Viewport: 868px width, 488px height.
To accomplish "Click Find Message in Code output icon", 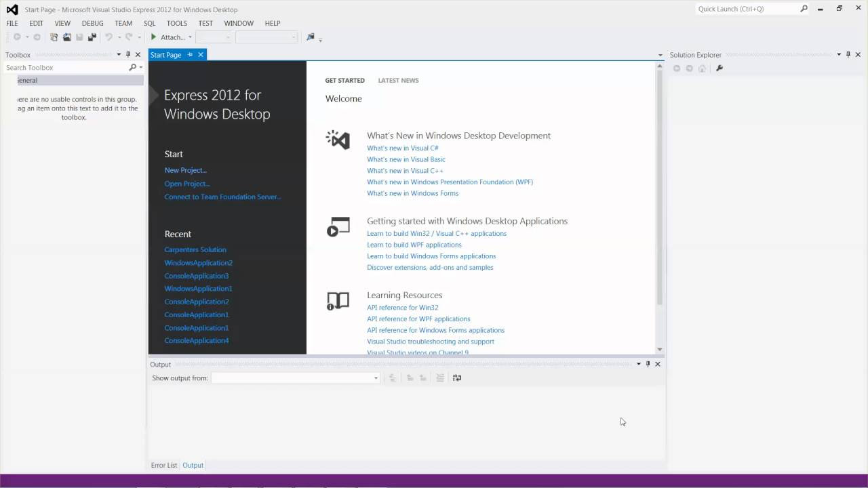I will tap(393, 378).
